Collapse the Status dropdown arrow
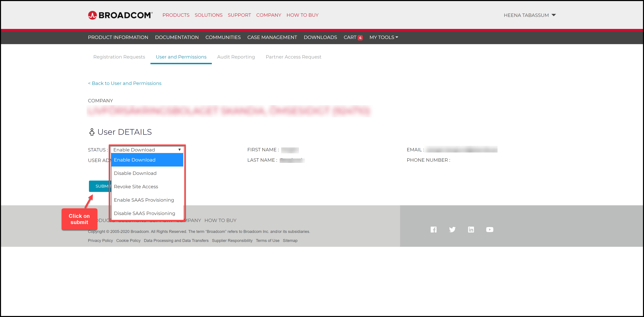 click(x=179, y=150)
